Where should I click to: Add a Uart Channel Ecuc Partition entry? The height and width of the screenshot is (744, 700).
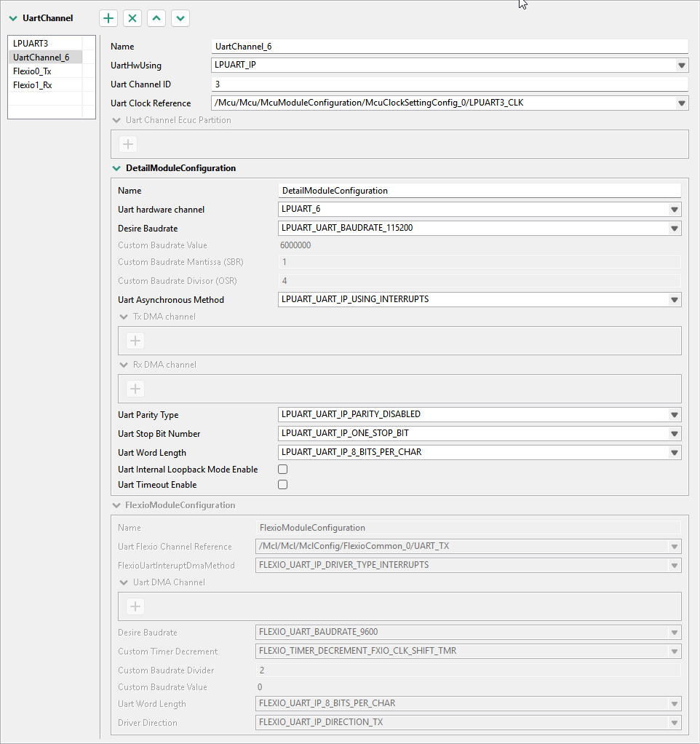[128, 144]
